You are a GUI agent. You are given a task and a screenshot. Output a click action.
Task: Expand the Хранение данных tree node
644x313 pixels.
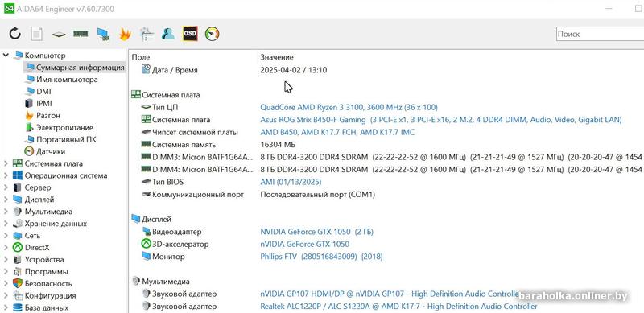click(x=6, y=224)
